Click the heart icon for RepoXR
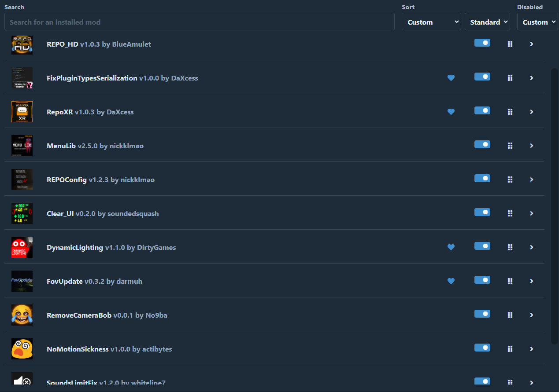 coord(451,112)
